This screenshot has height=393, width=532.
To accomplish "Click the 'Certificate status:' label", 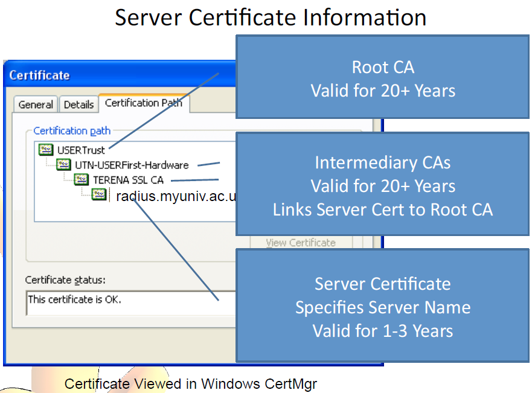I will 65,280.
